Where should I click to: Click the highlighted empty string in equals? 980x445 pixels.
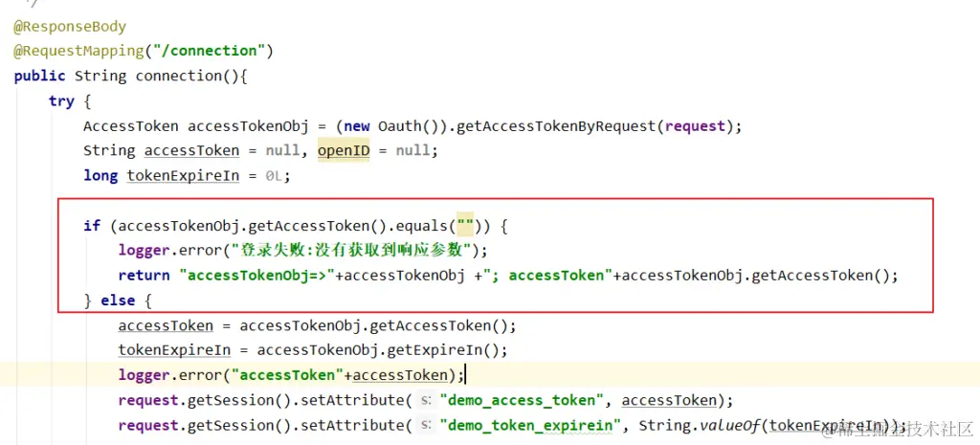point(465,226)
